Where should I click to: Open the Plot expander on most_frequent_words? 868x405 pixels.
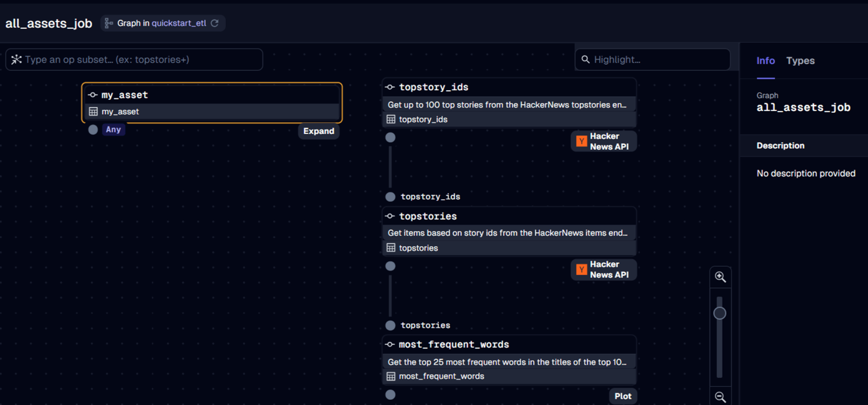click(x=623, y=396)
